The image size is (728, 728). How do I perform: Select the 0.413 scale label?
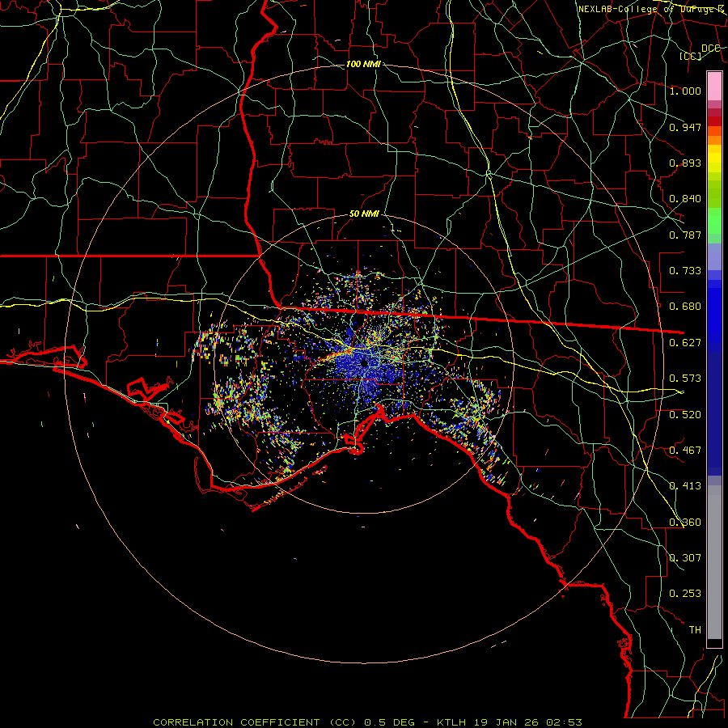(x=685, y=486)
